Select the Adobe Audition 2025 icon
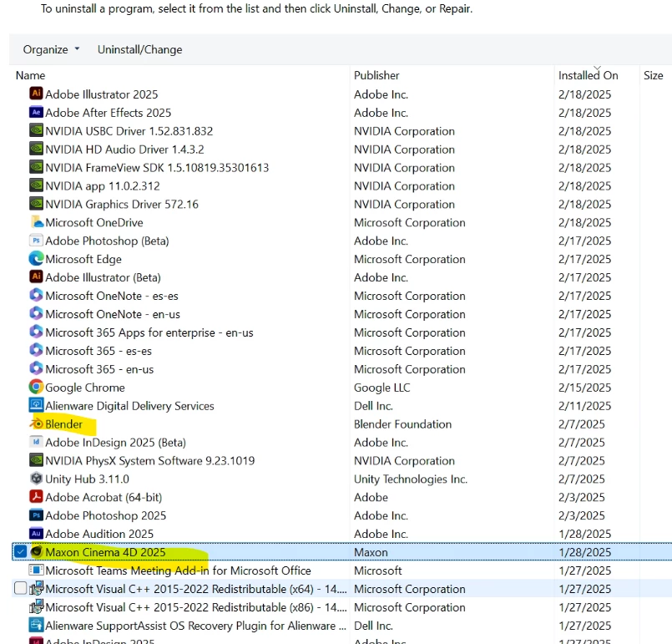Screen dimensions: 672x644 click(x=36, y=534)
